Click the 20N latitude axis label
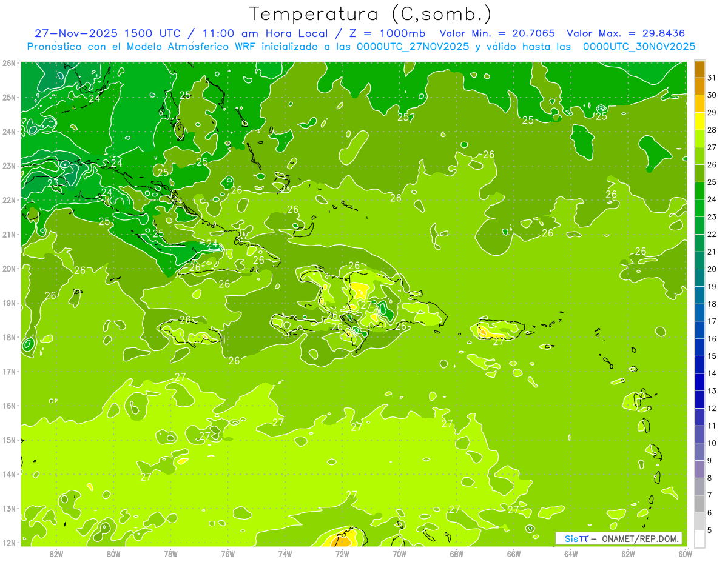Image resolution: width=728 pixels, height=562 pixels. click(x=8, y=269)
